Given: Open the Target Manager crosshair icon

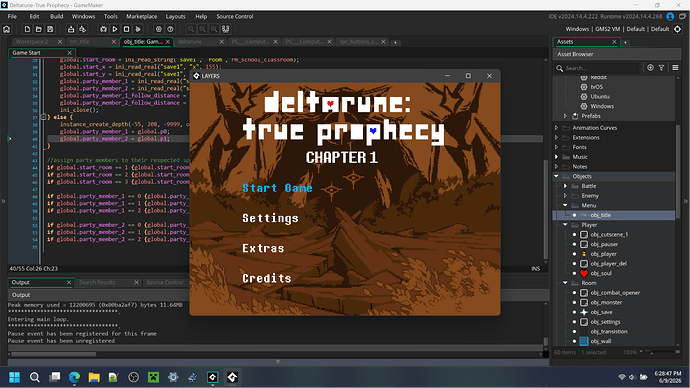Looking at the screenshot, I should tap(677, 29).
